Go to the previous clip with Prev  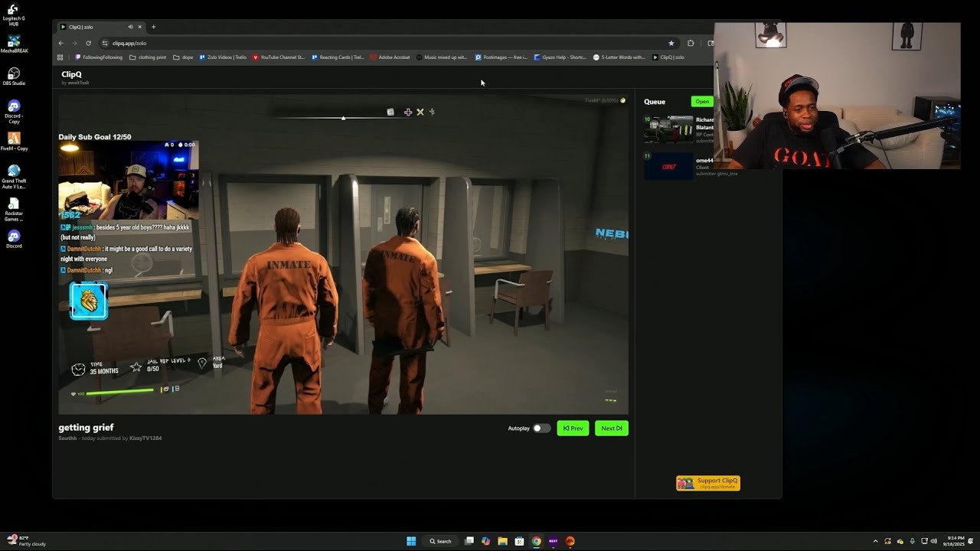[573, 429]
